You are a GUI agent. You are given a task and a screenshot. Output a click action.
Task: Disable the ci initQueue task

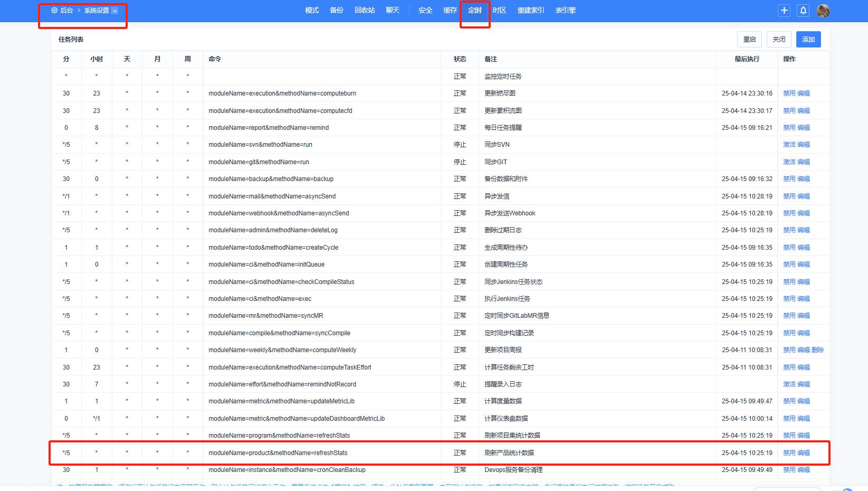click(789, 265)
